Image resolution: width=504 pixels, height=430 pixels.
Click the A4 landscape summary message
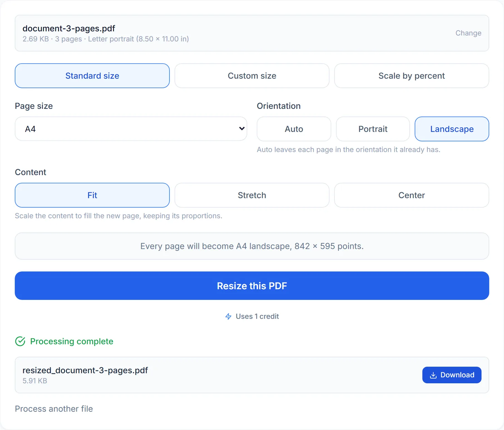click(x=252, y=246)
